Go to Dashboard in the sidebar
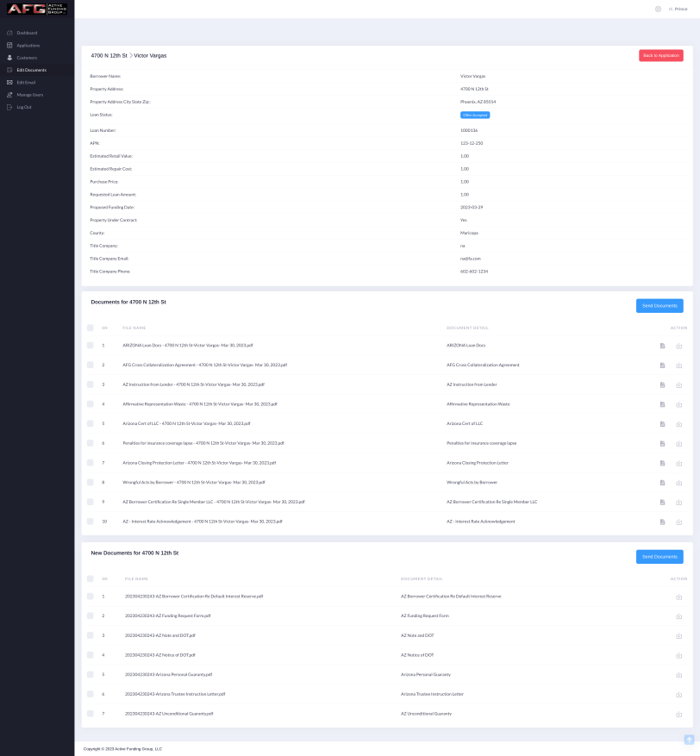Image resolution: width=700 pixels, height=756 pixels. point(27,33)
